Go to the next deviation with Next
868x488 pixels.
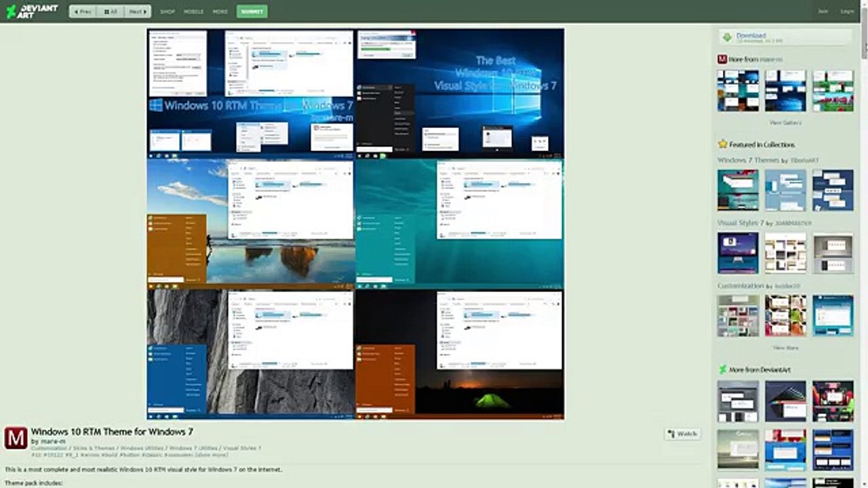138,12
